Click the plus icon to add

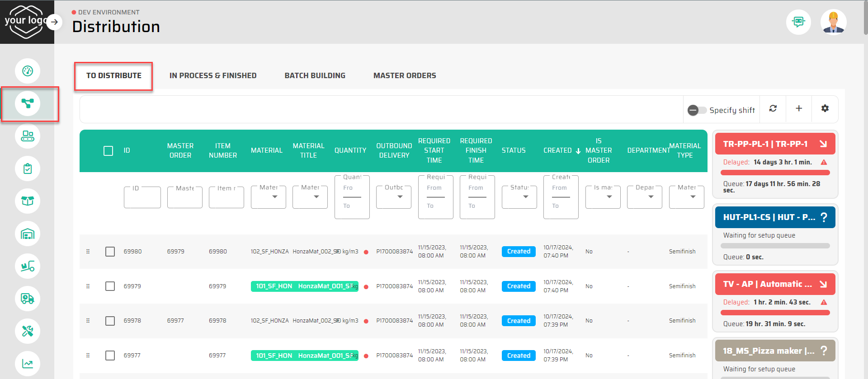[x=799, y=108]
